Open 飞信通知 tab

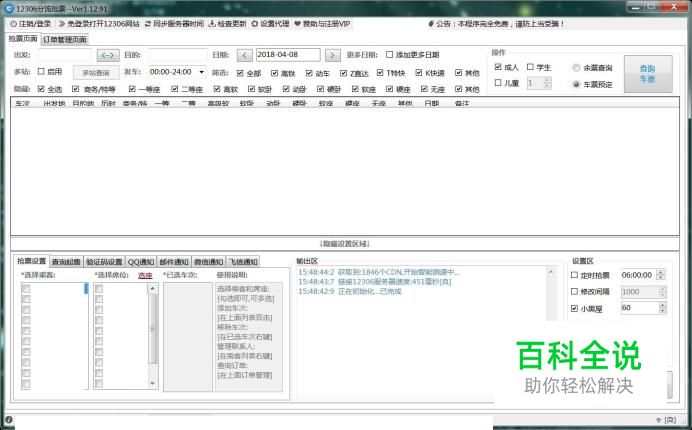[x=243, y=262]
